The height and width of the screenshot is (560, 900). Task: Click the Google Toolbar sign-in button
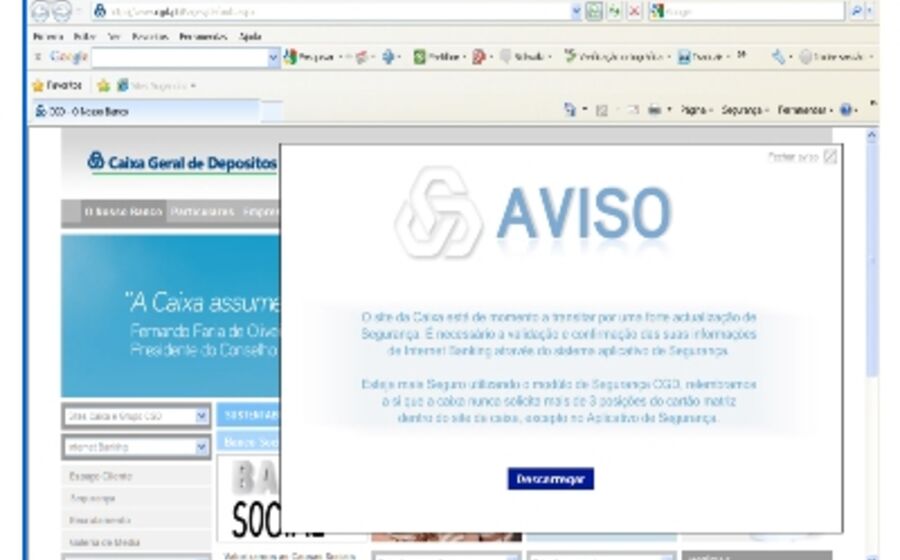tap(832, 57)
